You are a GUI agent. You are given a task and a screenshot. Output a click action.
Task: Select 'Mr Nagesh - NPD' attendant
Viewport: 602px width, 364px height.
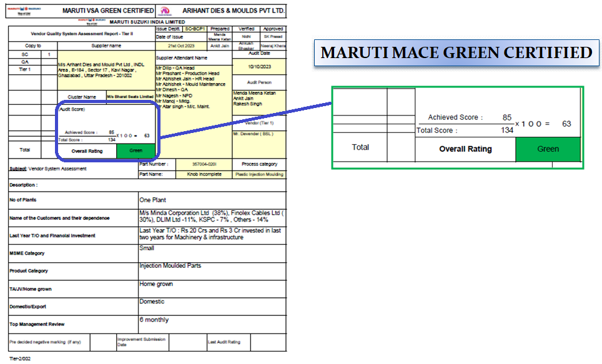pos(174,96)
